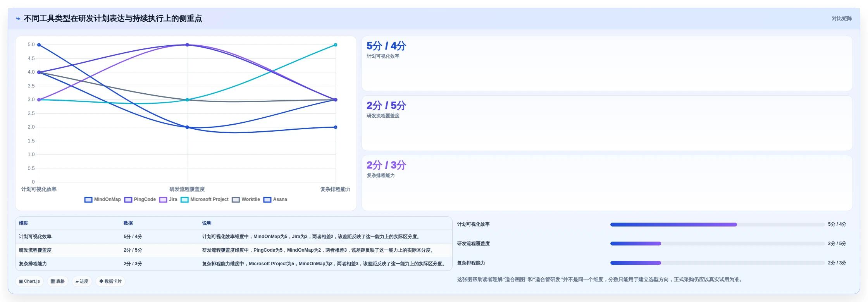This screenshot has width=868, height=302.
Task: Select the 2分 / 5分 data card
Action: click(607, 123)
